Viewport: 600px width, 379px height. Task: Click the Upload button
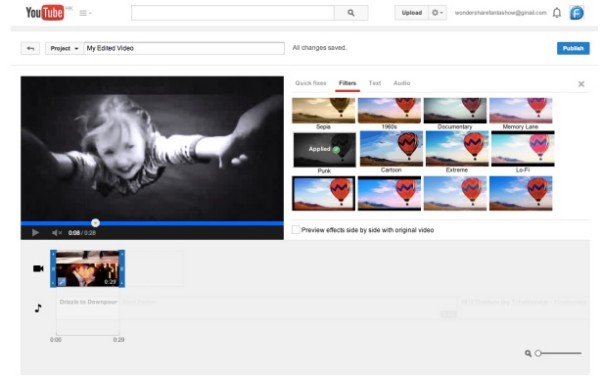click(411, 13)
